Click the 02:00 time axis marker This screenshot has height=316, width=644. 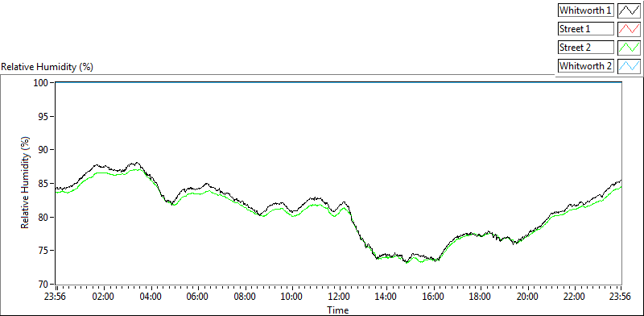point(103,297)
